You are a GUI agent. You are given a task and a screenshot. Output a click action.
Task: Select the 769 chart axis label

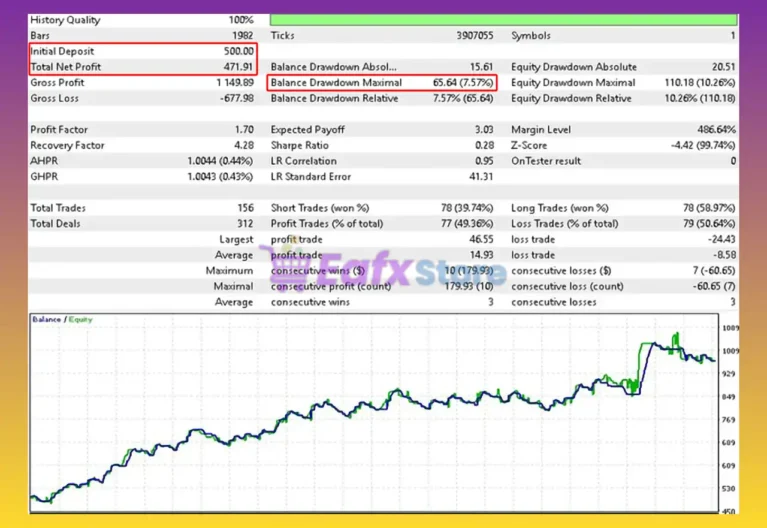(x=728, y=420)
